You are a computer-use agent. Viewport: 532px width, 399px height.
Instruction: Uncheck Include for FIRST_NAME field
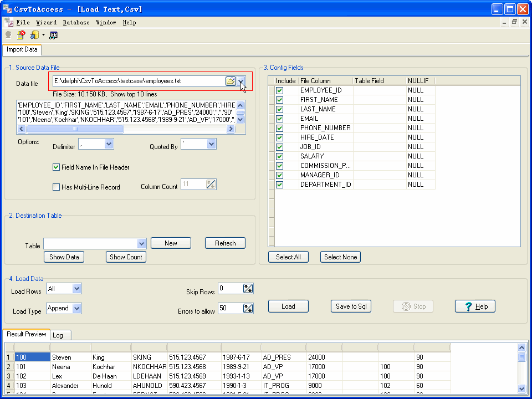pos(279,100)
